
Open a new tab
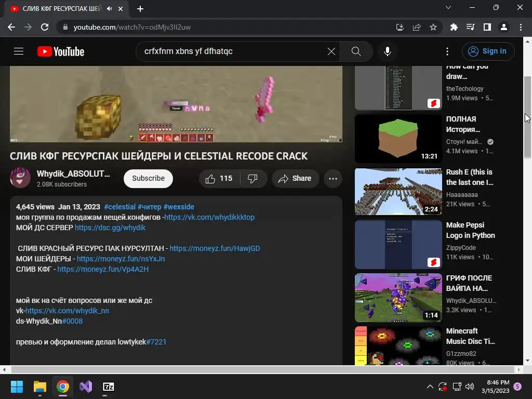[140, 9]
